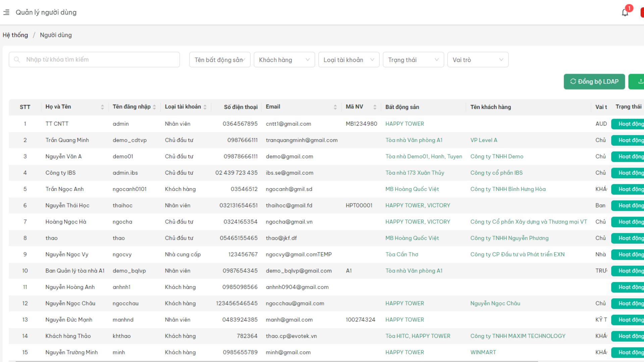Open Công ty CP Đầu tư và Phát triển EXN

tap(517, 254)
